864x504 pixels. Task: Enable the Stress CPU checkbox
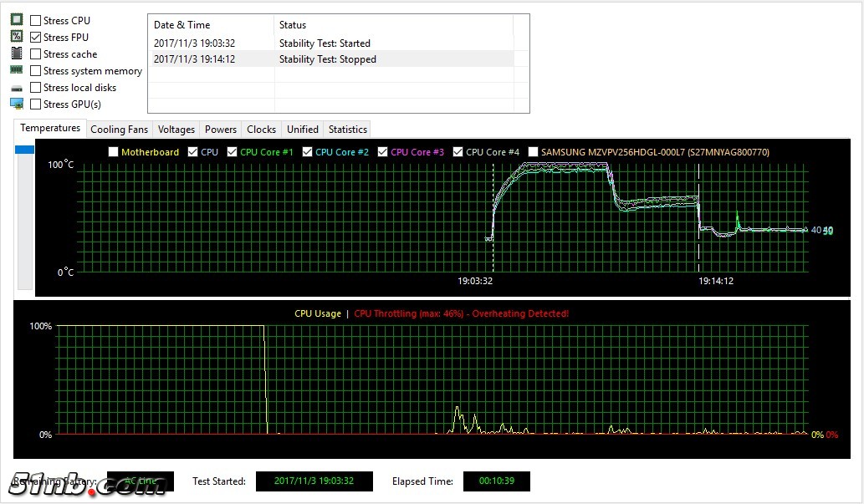[x=36, y=20]
